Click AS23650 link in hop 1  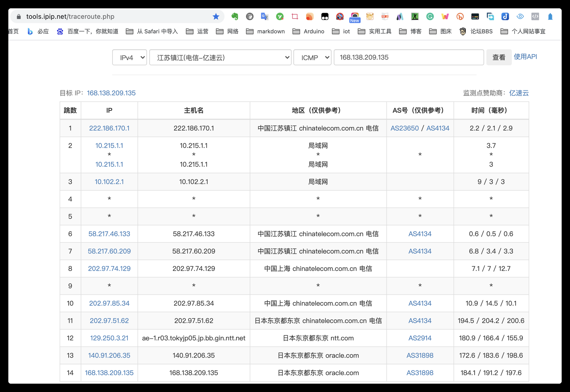coord(404,128)
